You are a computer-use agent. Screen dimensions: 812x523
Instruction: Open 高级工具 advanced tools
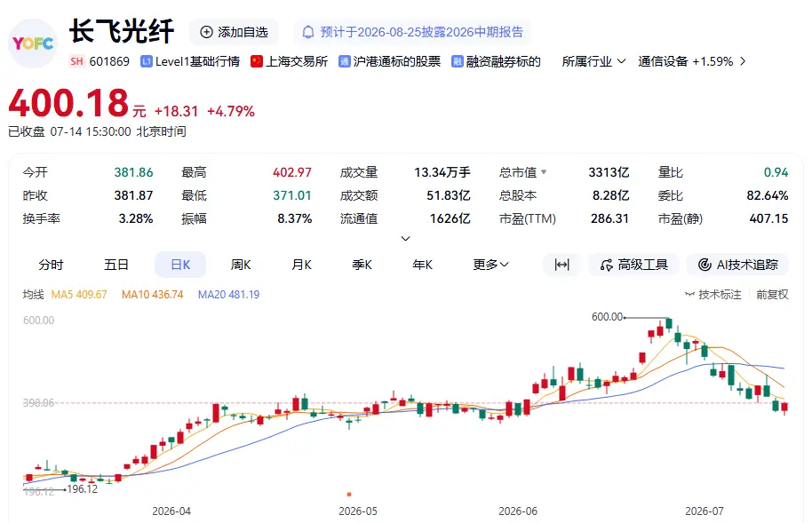pos(634,265)
